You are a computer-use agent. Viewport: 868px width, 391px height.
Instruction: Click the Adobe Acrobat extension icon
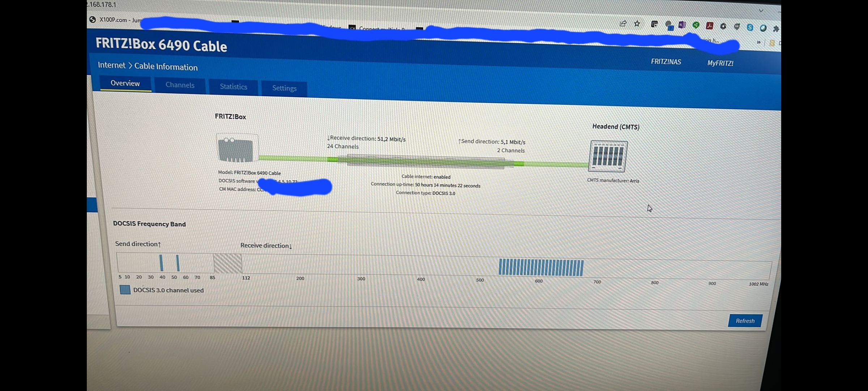click(710, 26)
